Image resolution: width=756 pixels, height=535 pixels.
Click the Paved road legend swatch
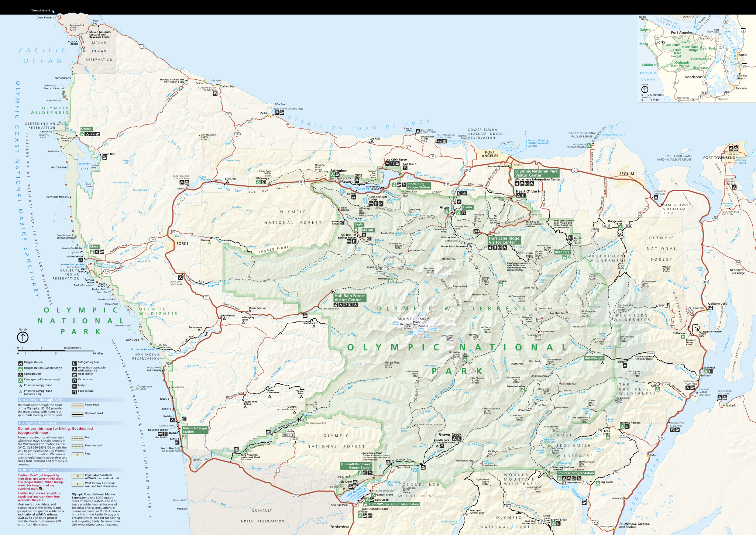pos(78,405)
